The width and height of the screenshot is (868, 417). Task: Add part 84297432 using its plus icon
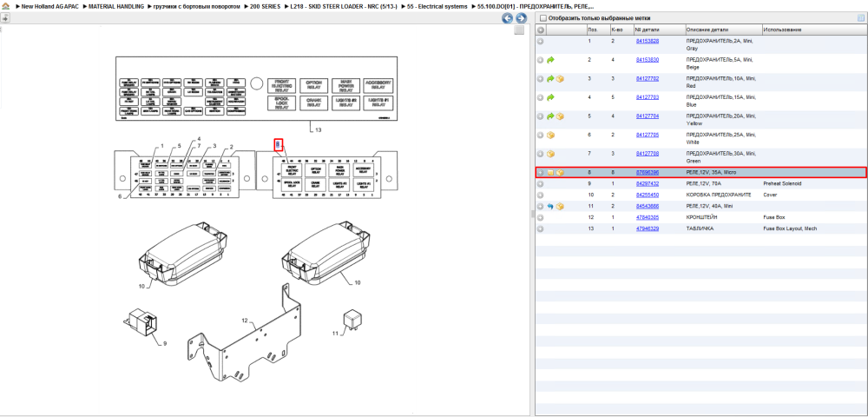click(x=541, y=184)
